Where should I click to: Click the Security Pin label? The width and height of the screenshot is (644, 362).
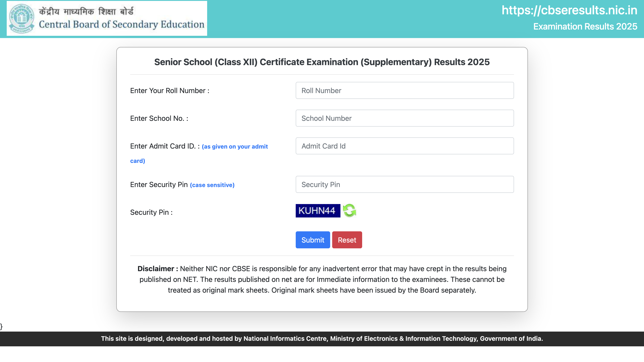[x=151, y=212]
